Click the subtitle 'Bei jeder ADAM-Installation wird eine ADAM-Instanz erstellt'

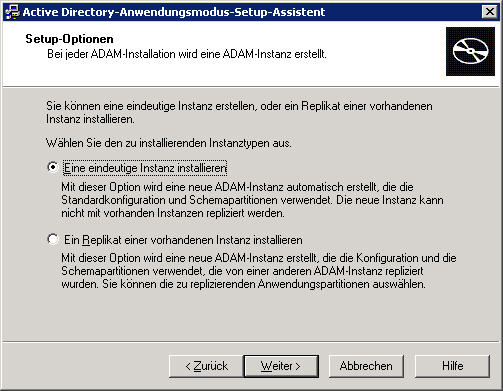tap(187, 54)
